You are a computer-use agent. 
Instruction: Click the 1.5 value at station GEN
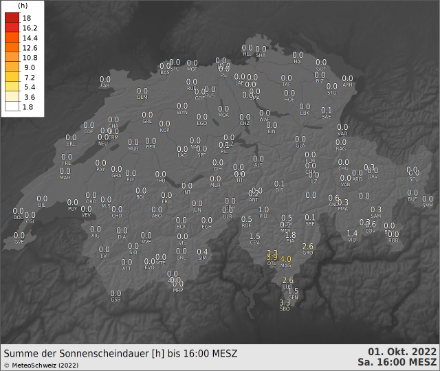pyautogui.click(x=293, y=291)
